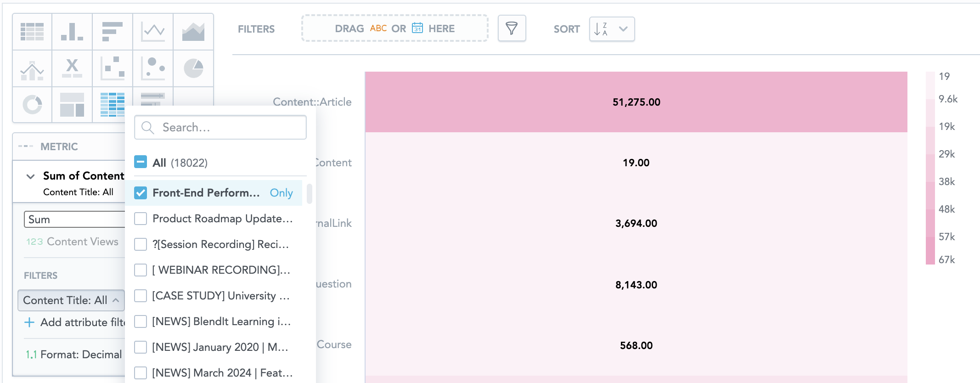Select the area chart icon

click(193, 32)
